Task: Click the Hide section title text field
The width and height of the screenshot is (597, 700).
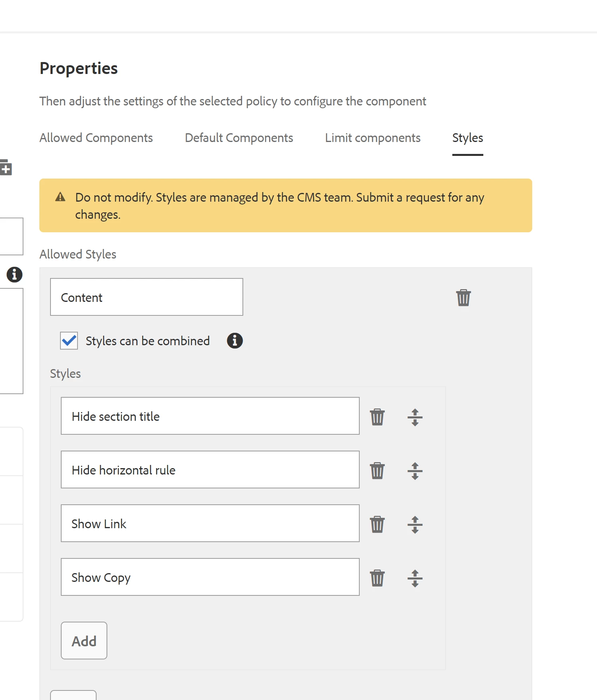Action: [x=210, y=416]
